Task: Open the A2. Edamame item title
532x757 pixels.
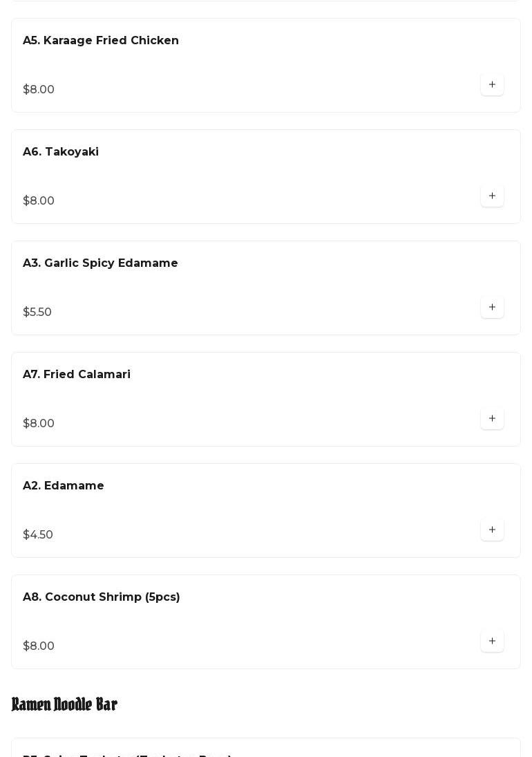Action: (64, 486)
